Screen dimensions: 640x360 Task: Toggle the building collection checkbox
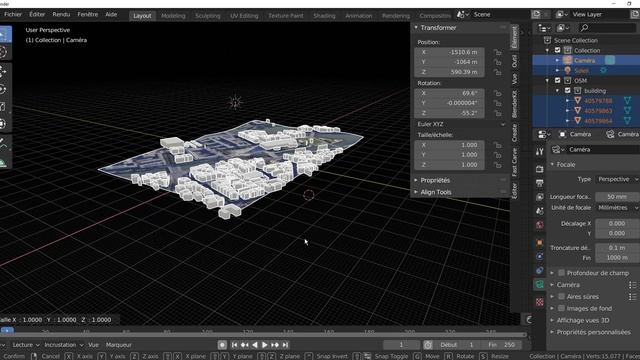[x=567, y=91]
